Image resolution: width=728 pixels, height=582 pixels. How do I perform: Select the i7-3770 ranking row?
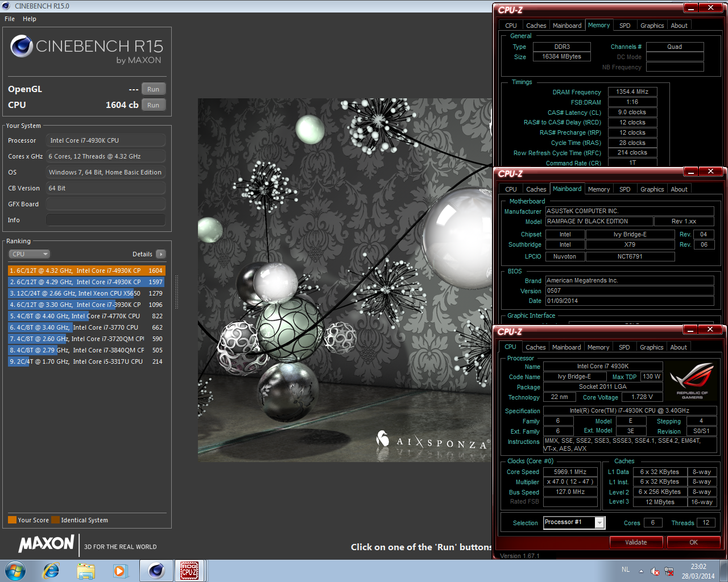pos(86,327)
